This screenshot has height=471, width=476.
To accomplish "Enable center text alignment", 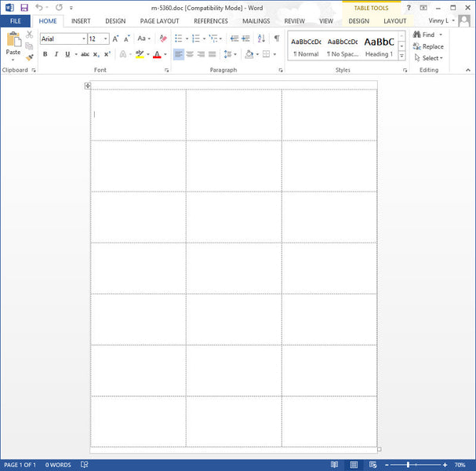I will [190, 55].
